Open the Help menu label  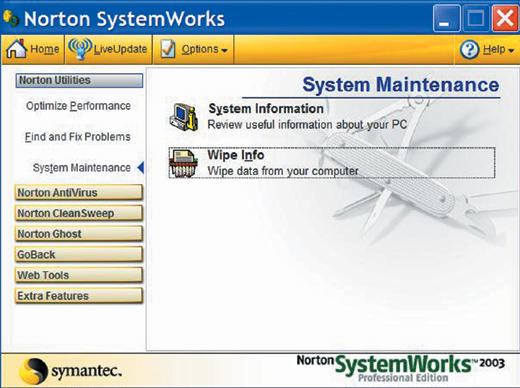tap(494, 49)
